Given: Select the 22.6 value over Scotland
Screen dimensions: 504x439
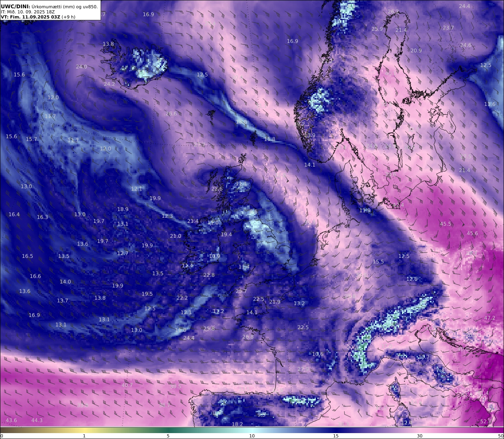Looking at the screenshot, I should [x=217, y=189].
